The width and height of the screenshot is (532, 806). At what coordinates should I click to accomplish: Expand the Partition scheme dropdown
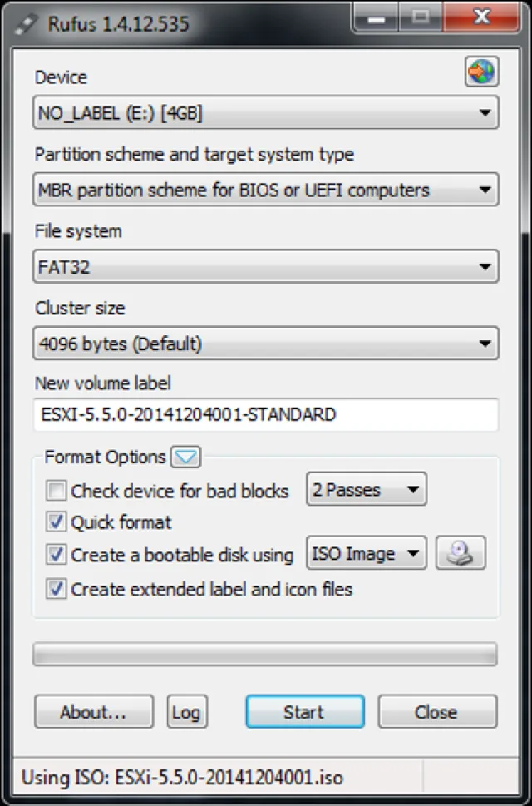266,190
